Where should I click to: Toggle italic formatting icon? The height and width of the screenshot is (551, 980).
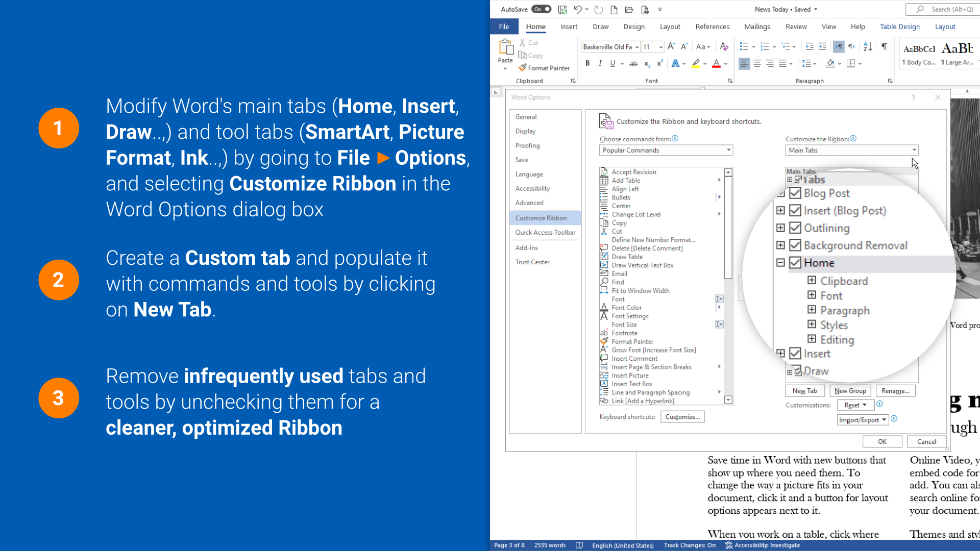click(x=600, y=64)
